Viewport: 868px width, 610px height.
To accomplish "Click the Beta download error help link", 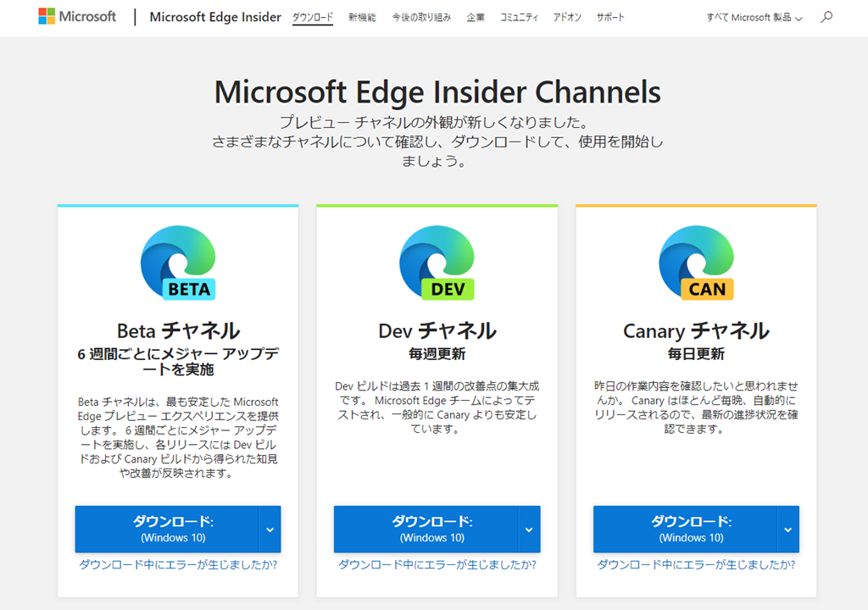I will click(178, 564).
